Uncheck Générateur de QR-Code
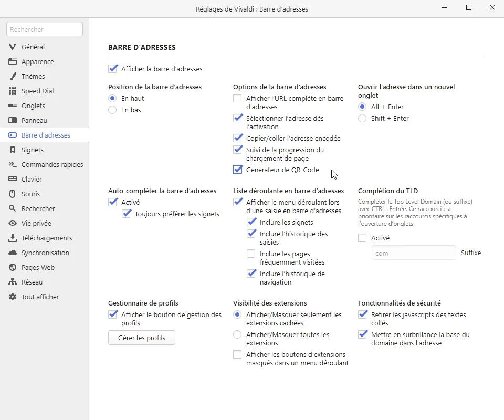The height and width of the screenshot is (420, 504). pos(237,170)
